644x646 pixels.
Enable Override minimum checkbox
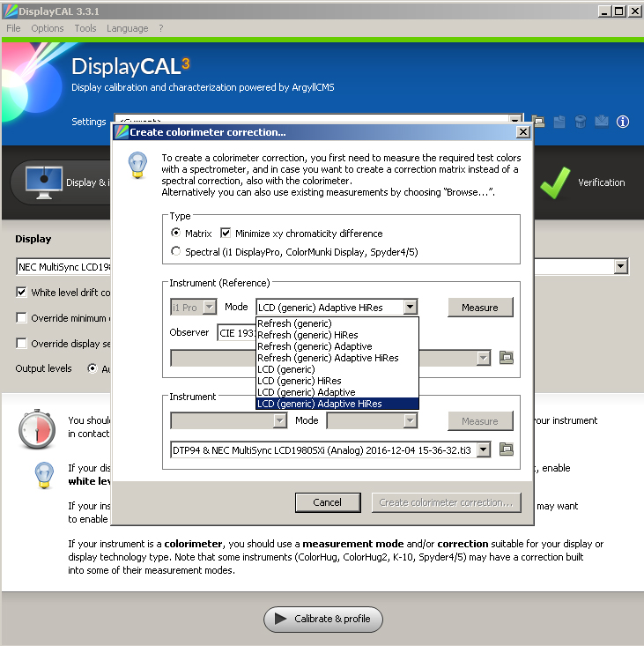pos(21,317)
